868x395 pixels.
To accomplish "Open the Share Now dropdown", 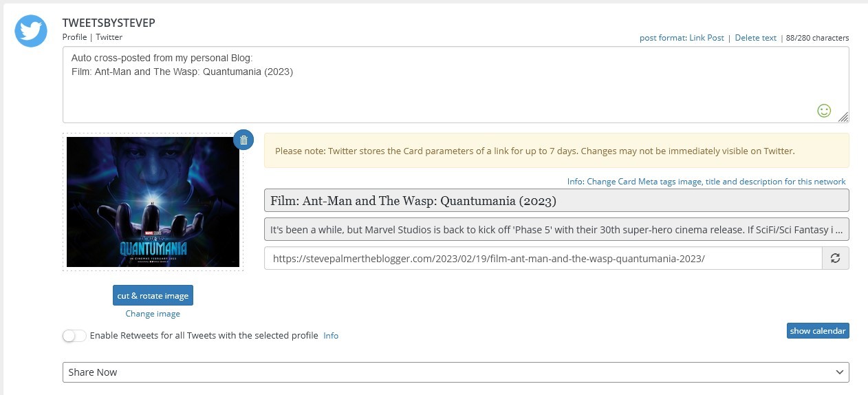I will click(456, 372).
